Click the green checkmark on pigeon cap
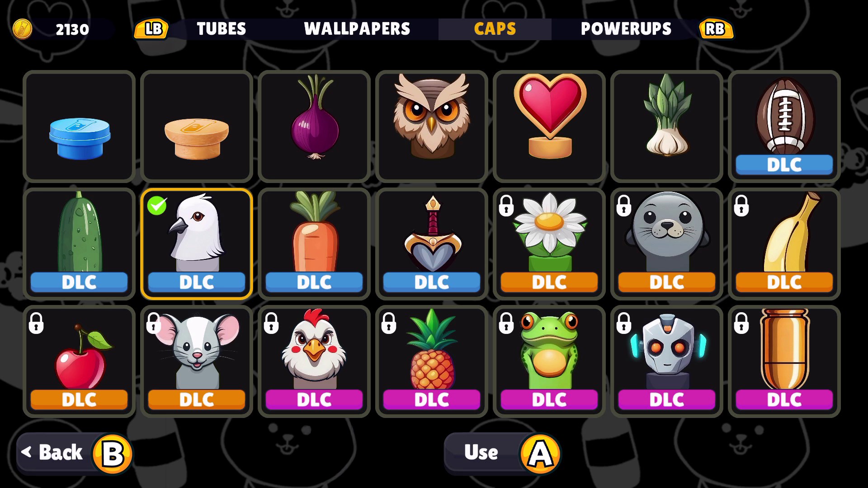The width and height of the screenshot is (868, 488). click(x=157, y=206)
